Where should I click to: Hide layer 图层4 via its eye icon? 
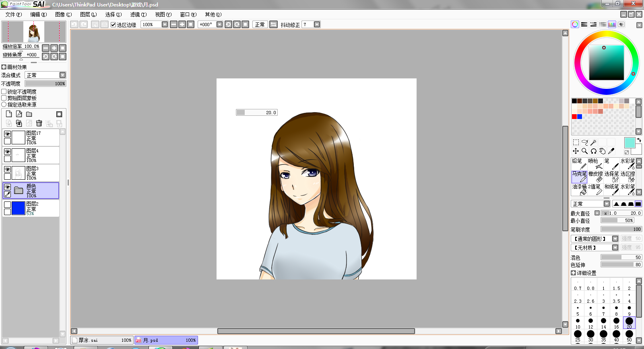click(x=7, y=152)
